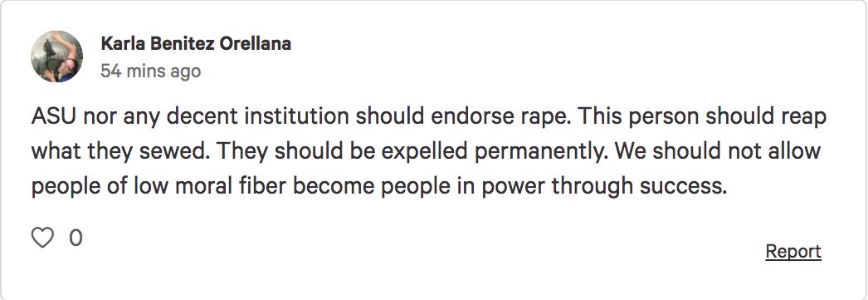Click the like count showing 0

tap(76, 238)
